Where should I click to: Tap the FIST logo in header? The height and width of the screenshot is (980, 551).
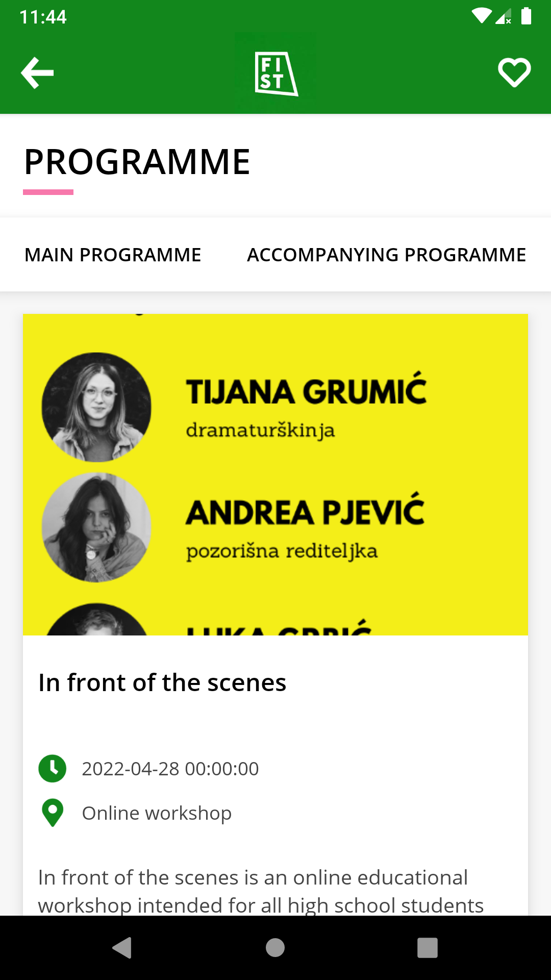tap(275, 73)
